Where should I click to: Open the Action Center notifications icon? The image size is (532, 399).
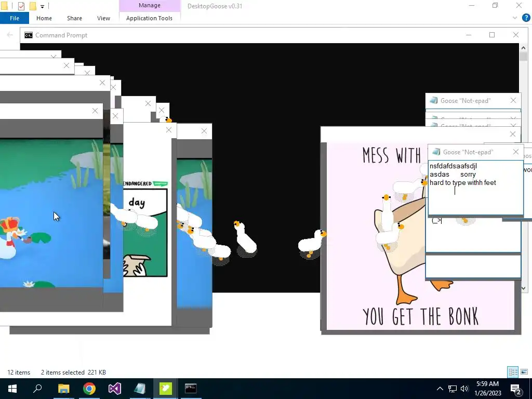515,389
